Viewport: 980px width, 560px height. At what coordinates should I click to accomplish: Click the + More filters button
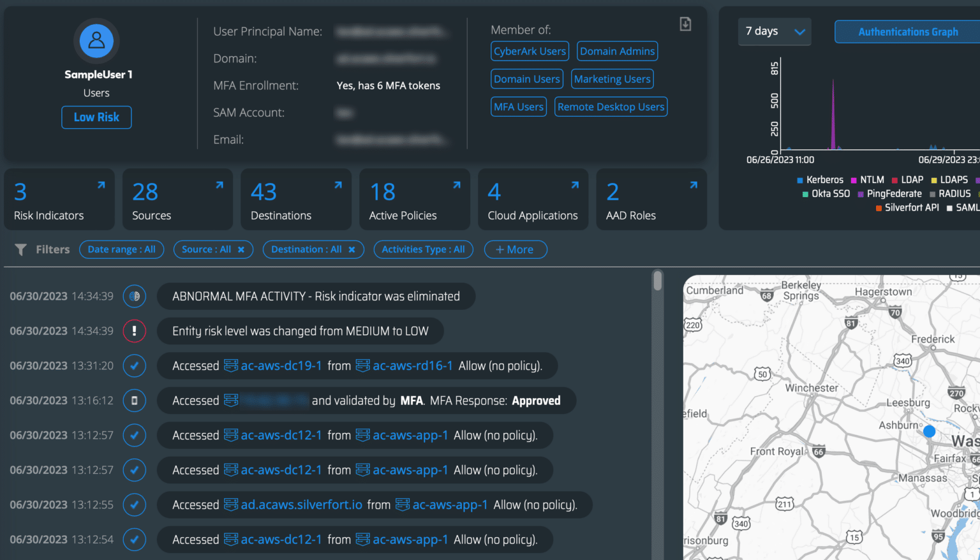point(516,249)
